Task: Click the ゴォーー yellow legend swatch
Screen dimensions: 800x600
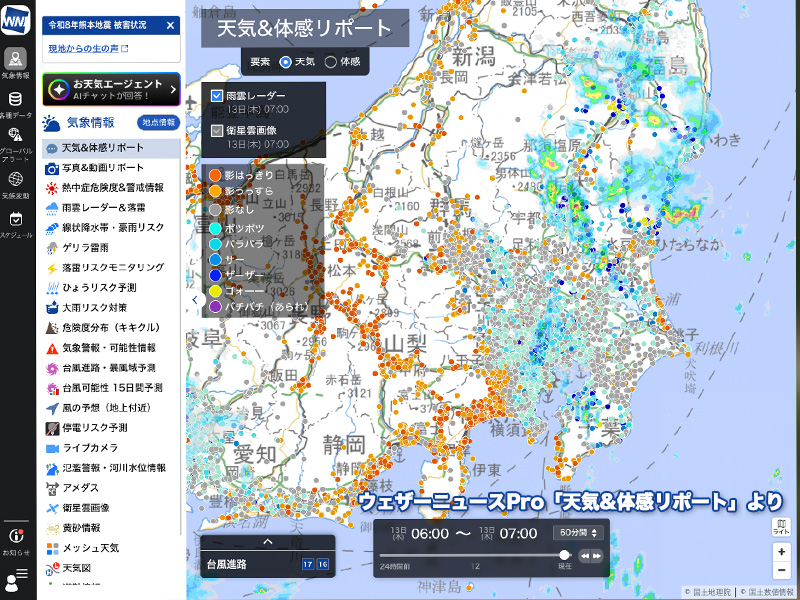Action: tap(215, 291)
